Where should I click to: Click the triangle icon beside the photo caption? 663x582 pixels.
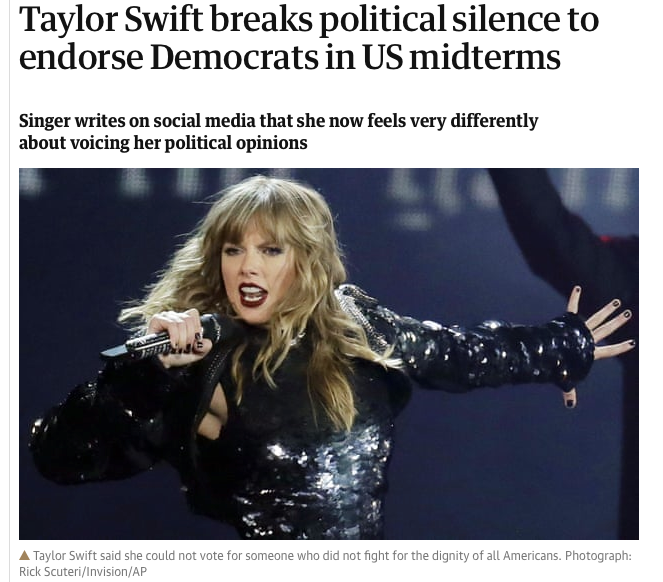pyautogui.click(x=25, y=555)
